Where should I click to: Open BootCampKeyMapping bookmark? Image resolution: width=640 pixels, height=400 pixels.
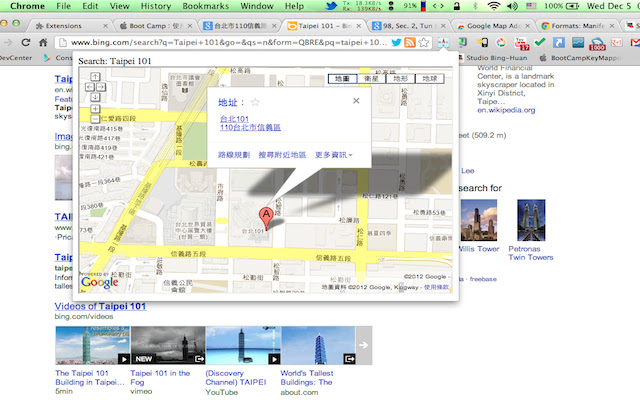pos(580,58)
